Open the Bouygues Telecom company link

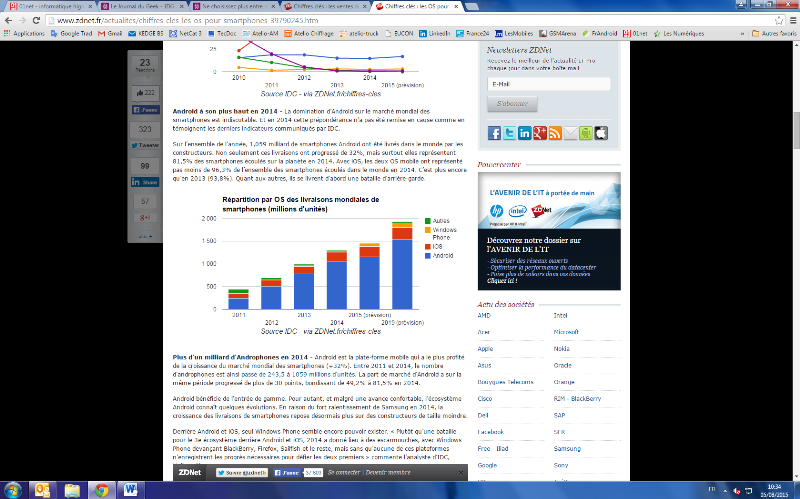click(x=505, y=382)
